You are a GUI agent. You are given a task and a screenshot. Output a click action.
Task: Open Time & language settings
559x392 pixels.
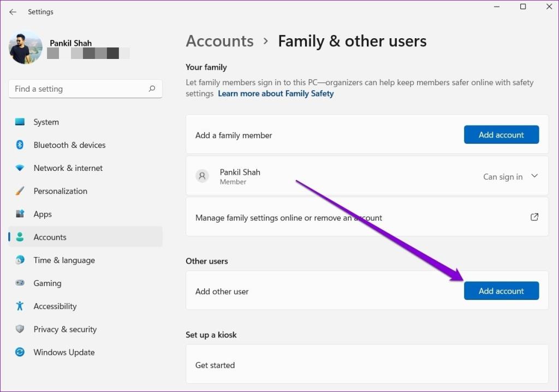(x=64, y=260)
